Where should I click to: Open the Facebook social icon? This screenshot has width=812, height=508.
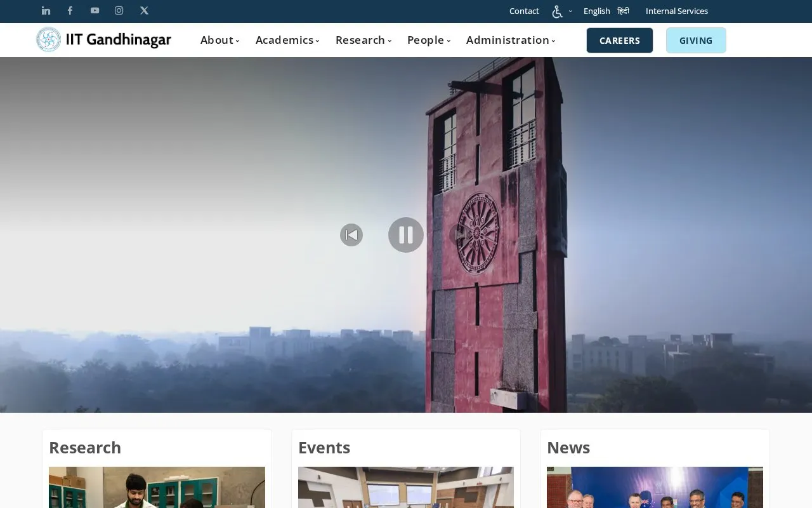click(x=70, y=11)
